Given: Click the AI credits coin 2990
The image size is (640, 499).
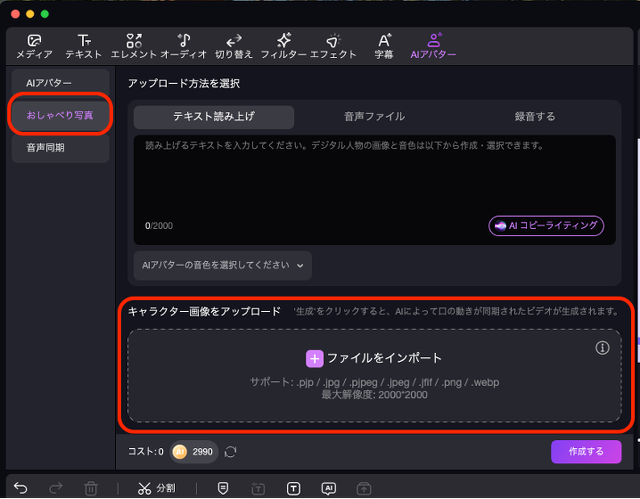Looking at the screenshot, I should [x=194, y=452].
